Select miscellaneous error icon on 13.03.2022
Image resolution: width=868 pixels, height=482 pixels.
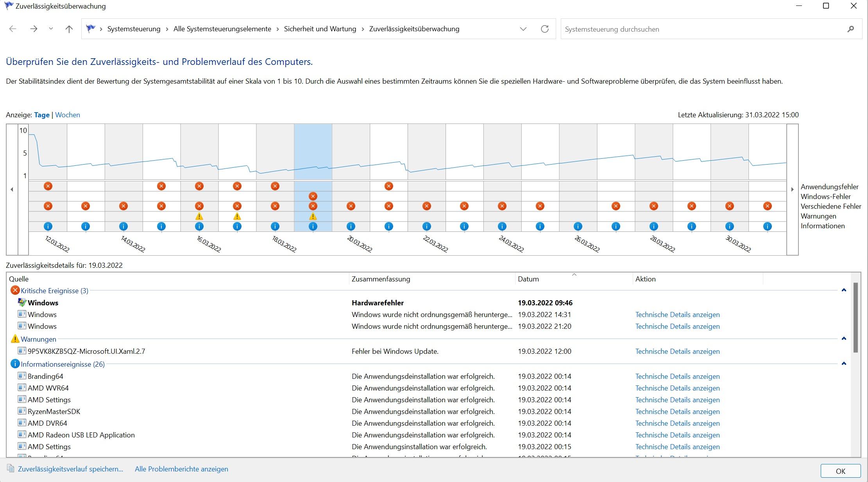[86, 206]
